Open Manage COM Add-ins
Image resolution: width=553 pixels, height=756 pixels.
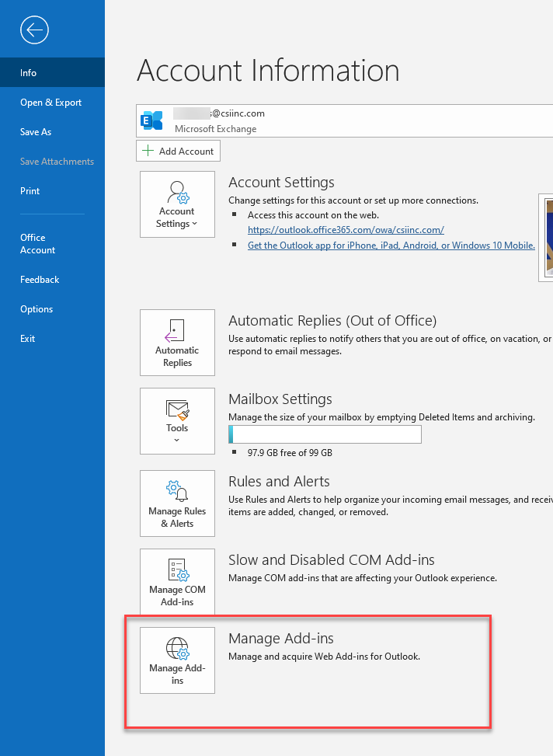point(177,581)
